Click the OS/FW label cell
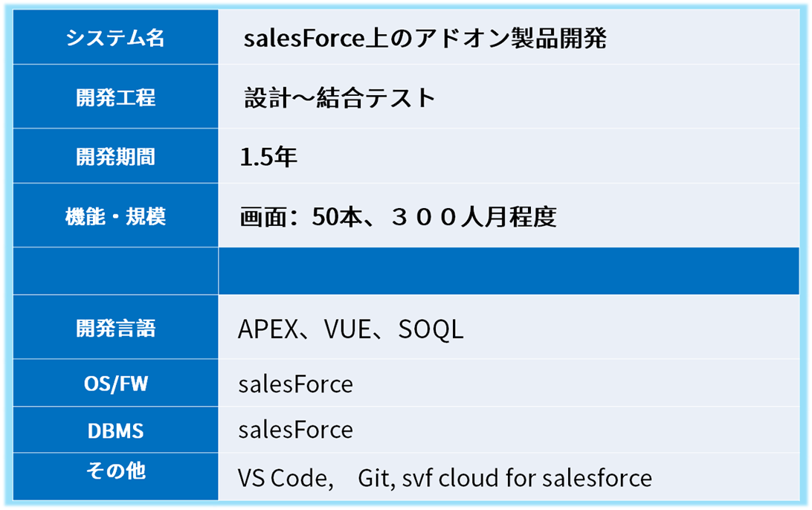Image resolution: width=812 pixels, height=510 pixels. (x=115, y=384)
